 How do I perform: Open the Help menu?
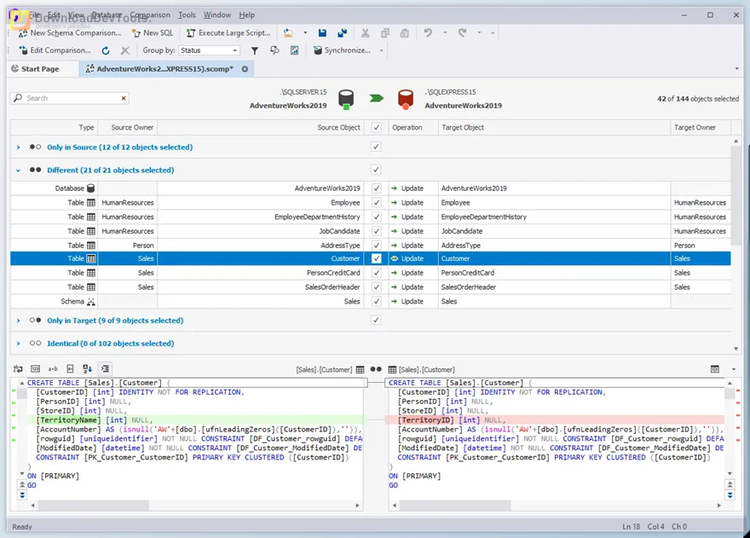(x=247, y=15)
